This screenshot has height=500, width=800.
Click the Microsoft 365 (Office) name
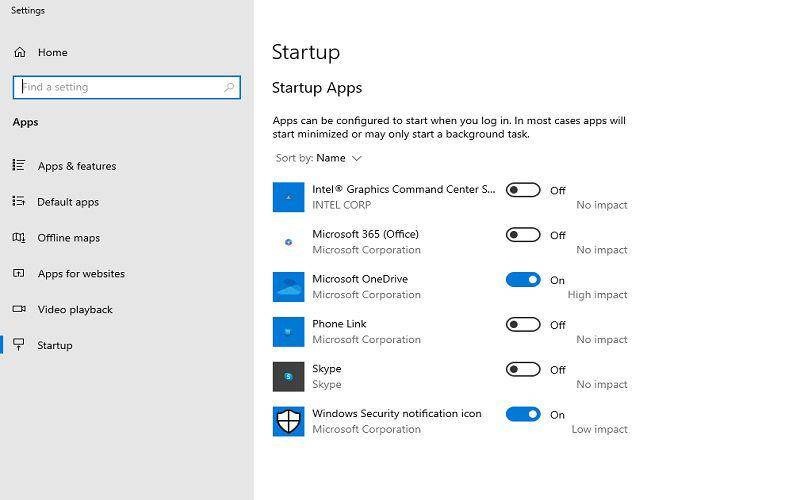coord(365,234)
